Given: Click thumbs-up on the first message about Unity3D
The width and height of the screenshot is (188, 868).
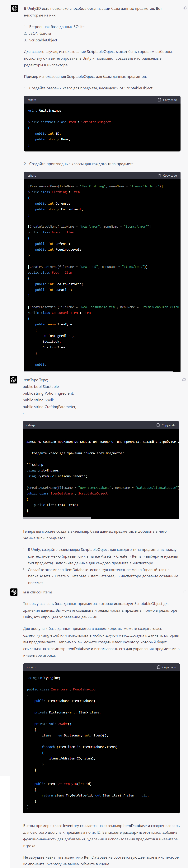Looking at the screenshot, I should (185, 8).
